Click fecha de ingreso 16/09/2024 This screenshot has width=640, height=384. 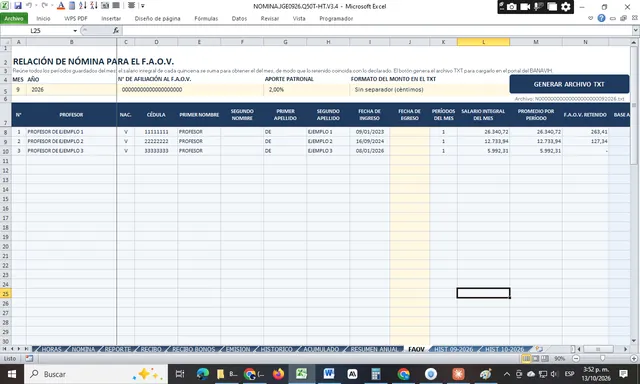(369, 141)
